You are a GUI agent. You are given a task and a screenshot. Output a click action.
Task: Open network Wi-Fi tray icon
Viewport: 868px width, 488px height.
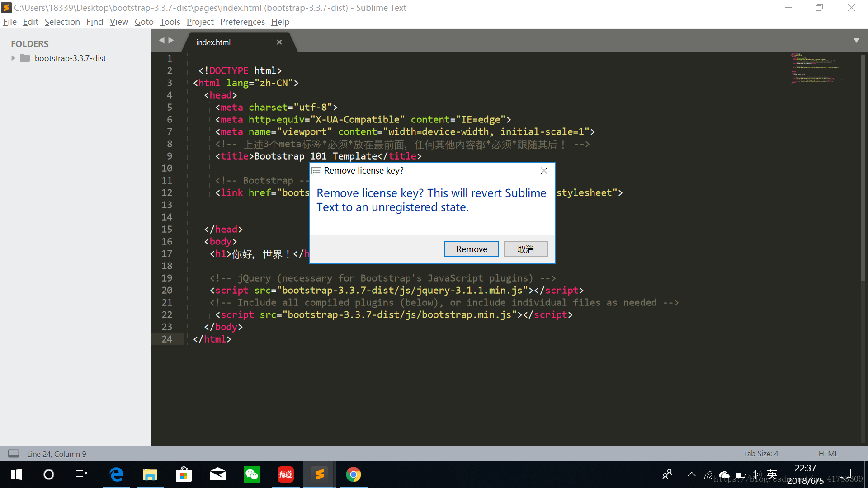708,474
